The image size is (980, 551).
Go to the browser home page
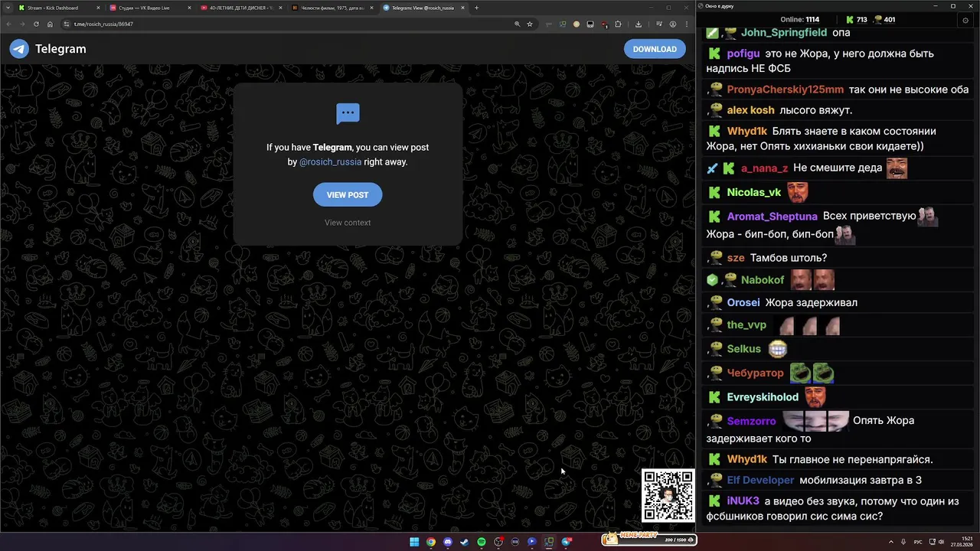pos(50,24)
